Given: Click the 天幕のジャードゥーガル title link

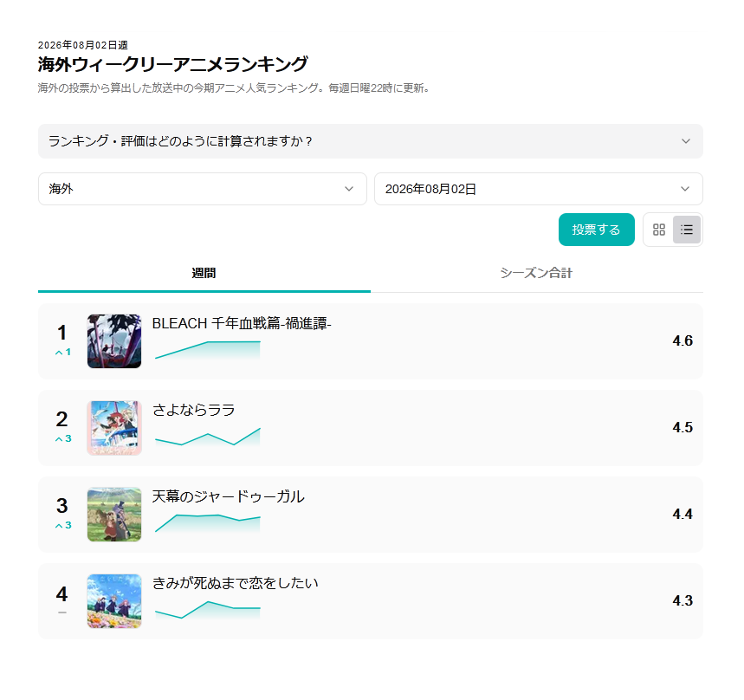Looking at the screenshot, I should coord(229,497).
